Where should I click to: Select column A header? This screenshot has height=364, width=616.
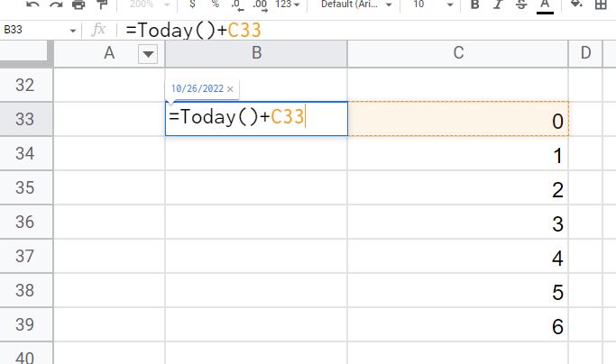109,53
